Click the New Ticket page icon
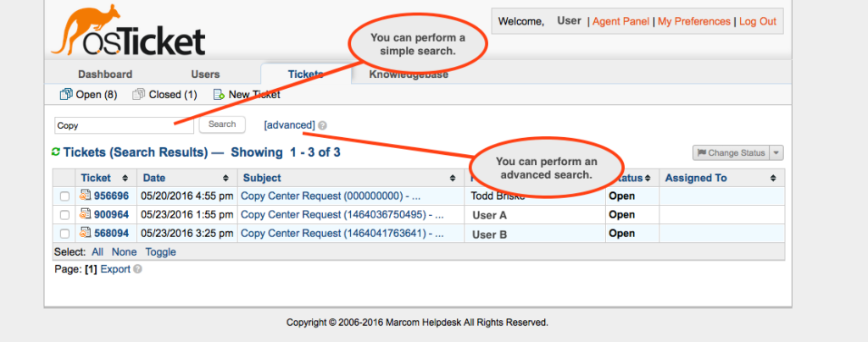This screenshot has width=868, height=342. (x=219, y=95)
